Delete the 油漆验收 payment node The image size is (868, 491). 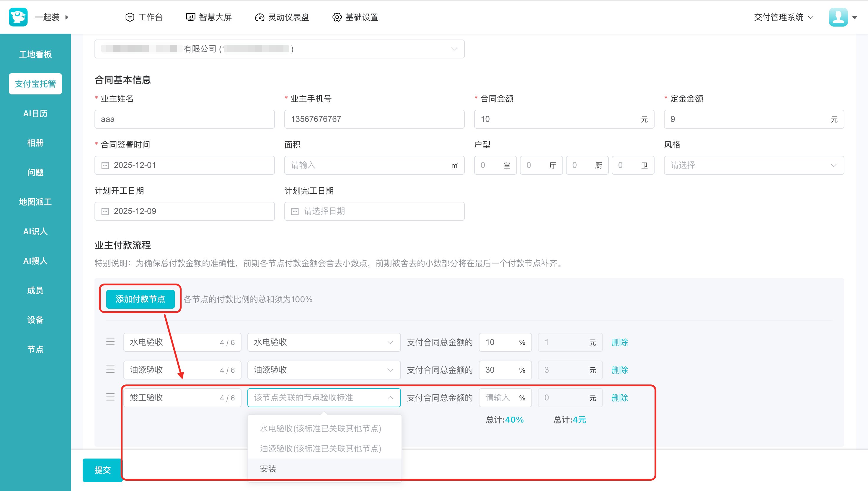[619, 370]
